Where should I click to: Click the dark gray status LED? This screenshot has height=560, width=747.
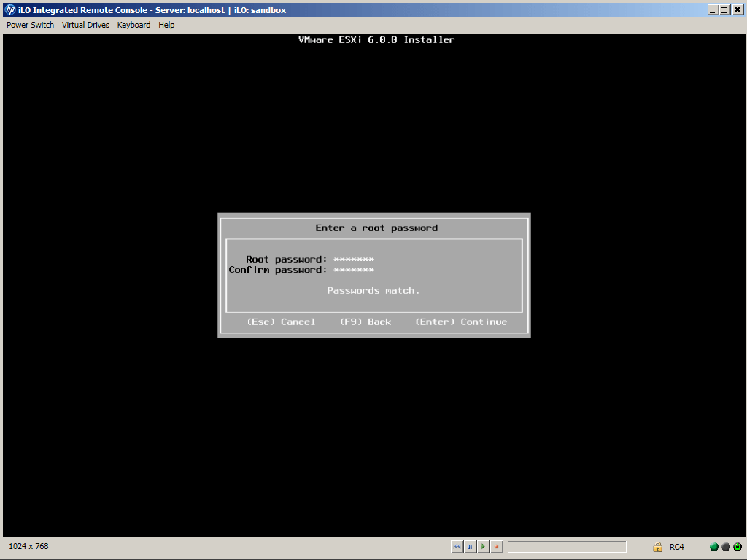tap(726, 547)
